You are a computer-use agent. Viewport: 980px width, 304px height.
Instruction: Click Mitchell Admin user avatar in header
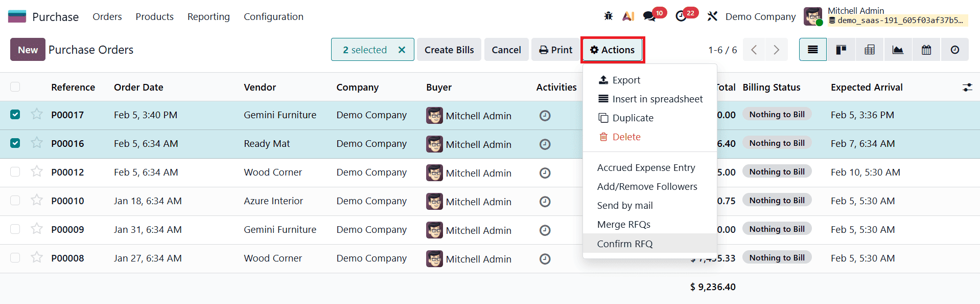(813, 16)
